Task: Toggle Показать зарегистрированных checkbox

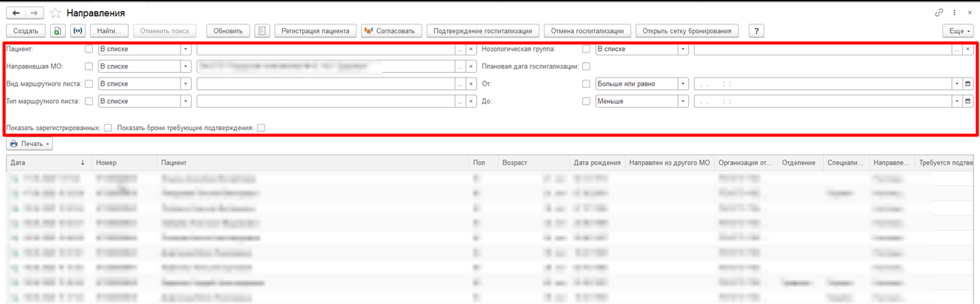Action: click(x=108, y=128)
